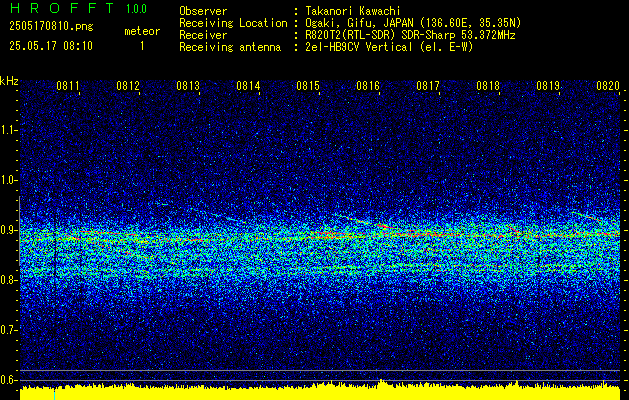Click the version number 1.0.0
This screenshot has height=400, width=629.
pyautogui.click(x=136, y=9)
